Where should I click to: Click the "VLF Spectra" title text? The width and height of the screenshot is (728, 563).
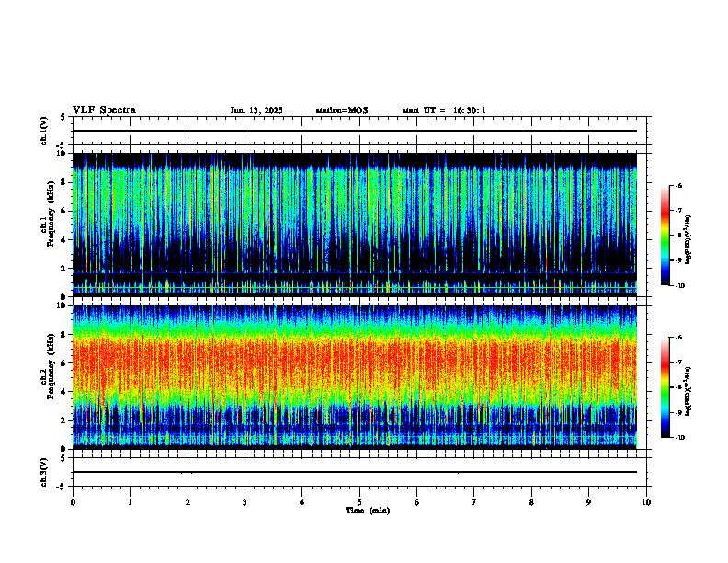coord(104,110)
